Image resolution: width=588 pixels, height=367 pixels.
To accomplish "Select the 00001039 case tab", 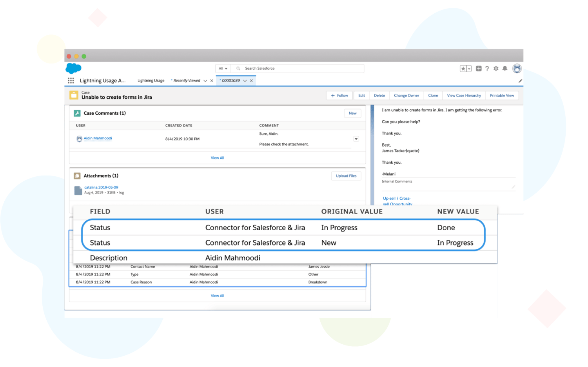I will coord(230,81).
